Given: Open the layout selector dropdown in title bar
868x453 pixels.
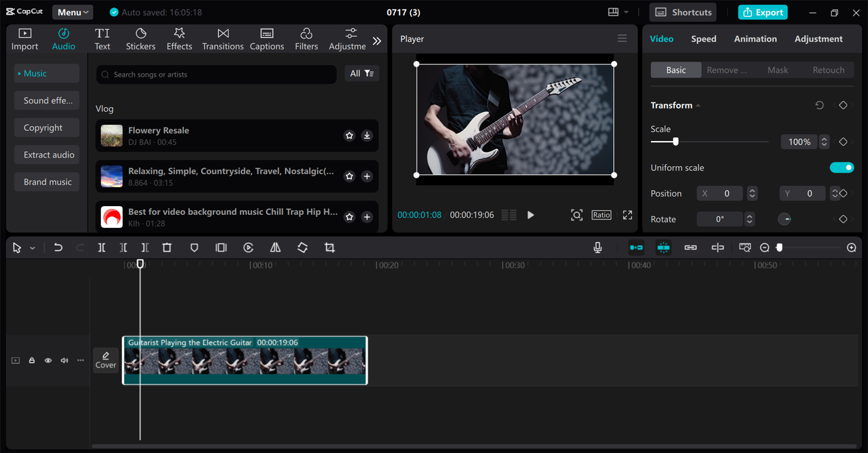Looking at the screenshot, I should coord(618,12).
